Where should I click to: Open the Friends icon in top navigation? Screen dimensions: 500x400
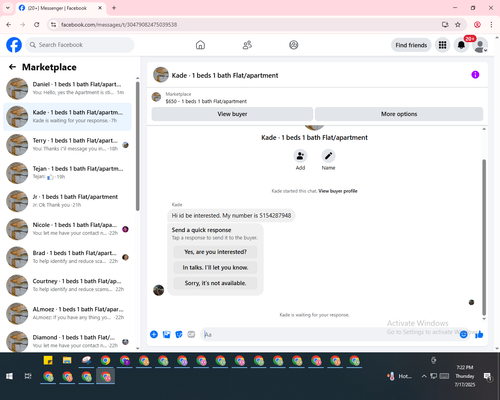(x=247, y=45)
